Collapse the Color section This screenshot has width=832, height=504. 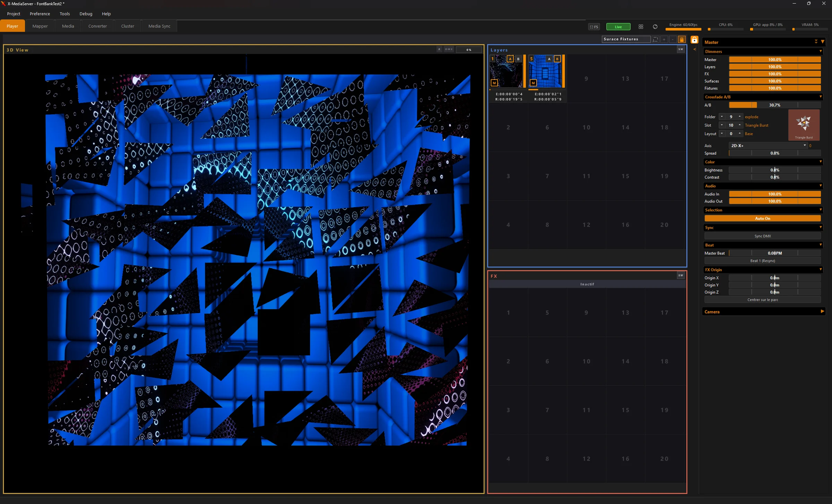click(x=821, y=162)
